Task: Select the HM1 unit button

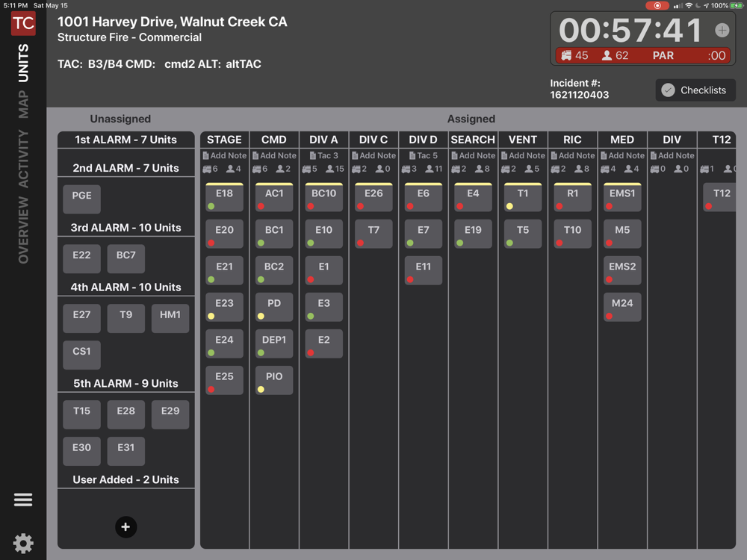Action: tap(170, 318)
